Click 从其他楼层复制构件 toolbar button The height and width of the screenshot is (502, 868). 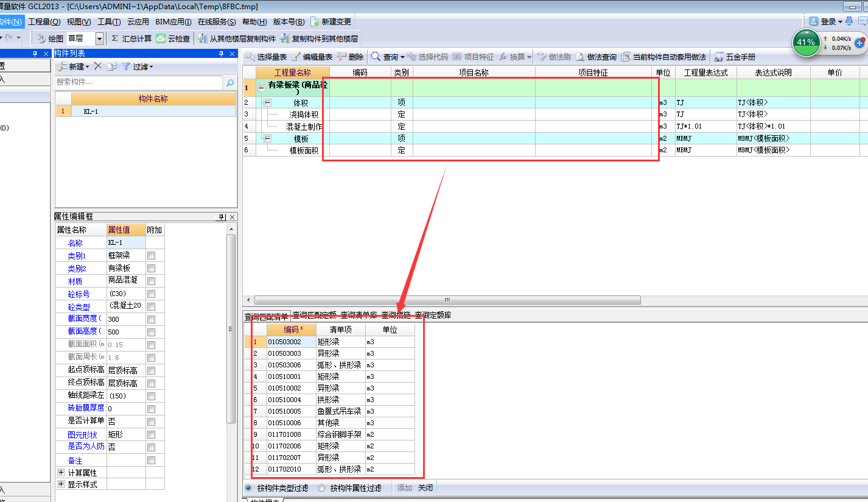click(x=237, y=38)
